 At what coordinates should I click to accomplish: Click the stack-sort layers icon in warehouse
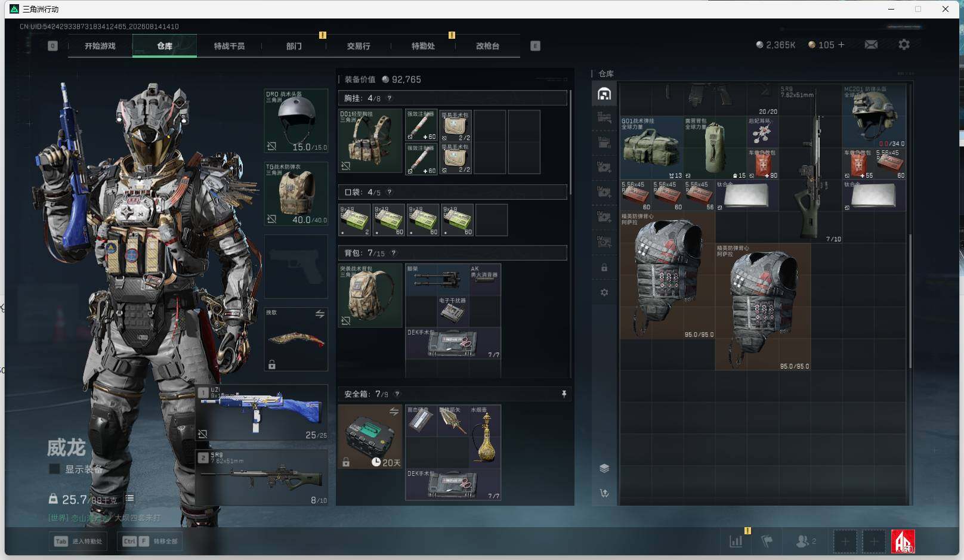click(x=604, y=468)
